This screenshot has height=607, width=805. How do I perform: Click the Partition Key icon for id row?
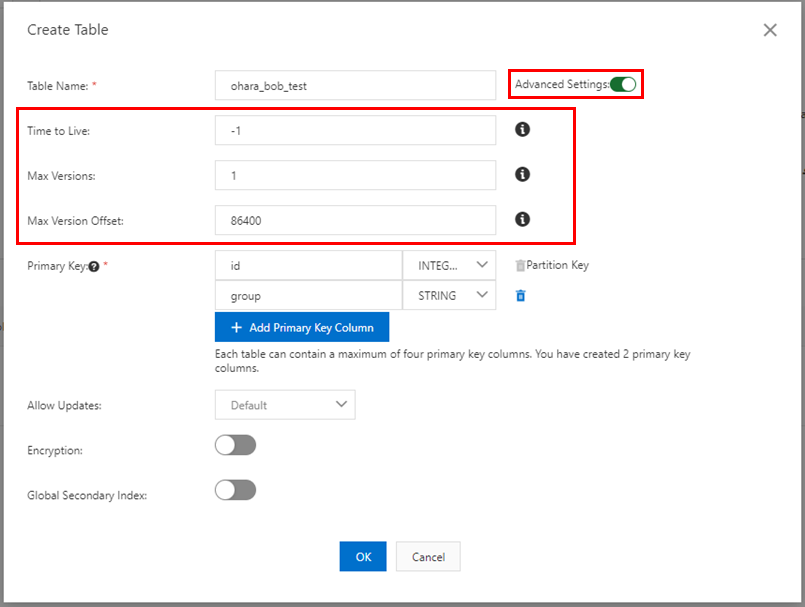[x=519, y=266]
